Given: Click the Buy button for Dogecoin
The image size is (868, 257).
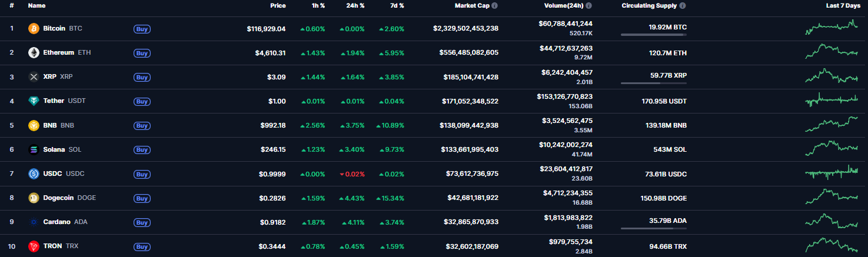Looking at the screenshot, I should tap(142, 198).
